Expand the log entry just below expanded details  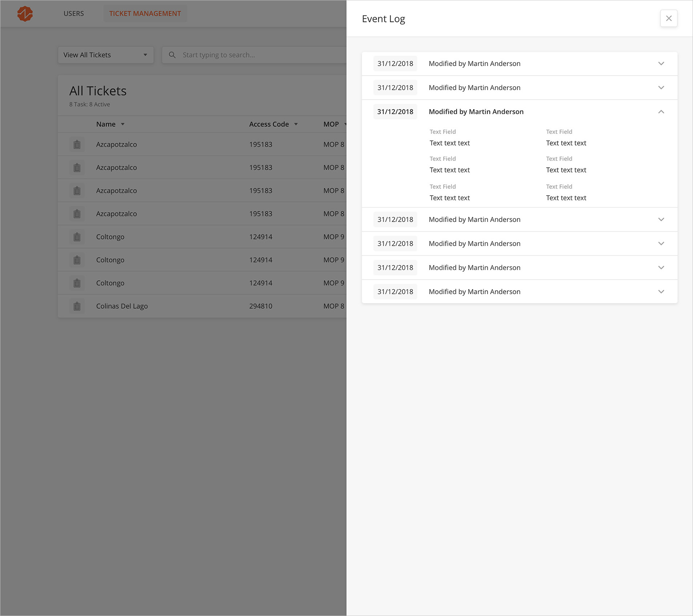point(661,219)
